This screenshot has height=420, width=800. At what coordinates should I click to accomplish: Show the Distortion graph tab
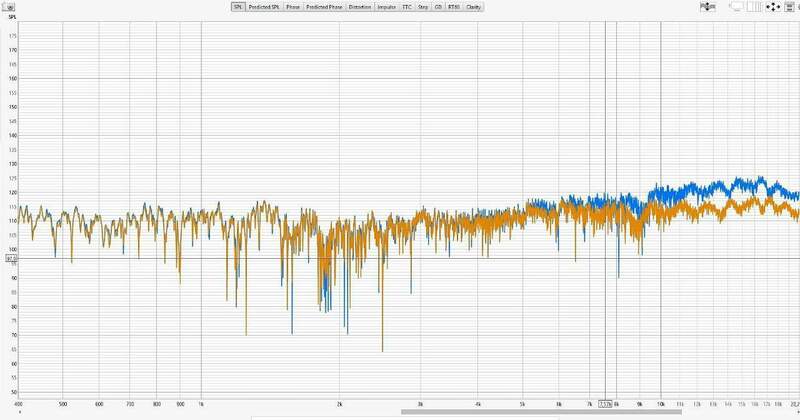360,7
